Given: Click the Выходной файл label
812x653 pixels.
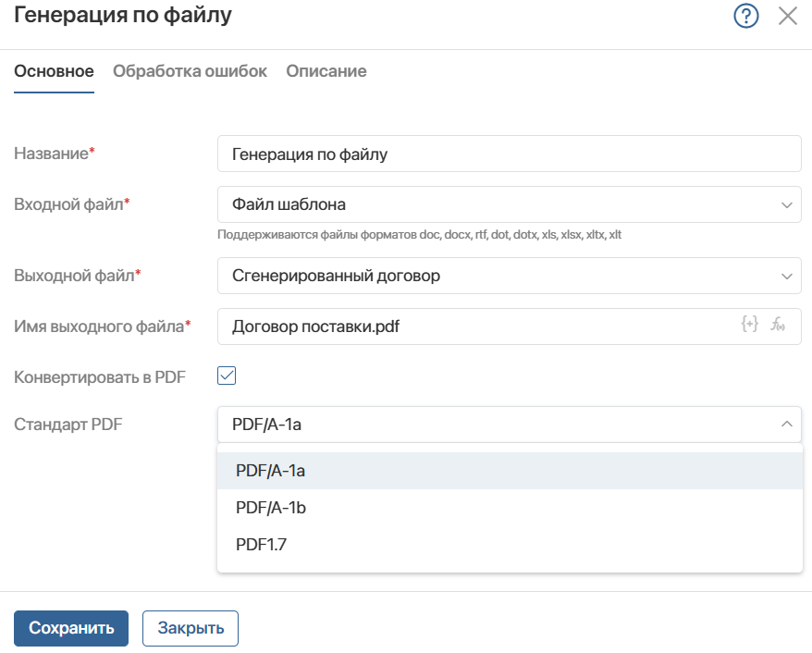Looking at the screenshot, I should [77, 276].
